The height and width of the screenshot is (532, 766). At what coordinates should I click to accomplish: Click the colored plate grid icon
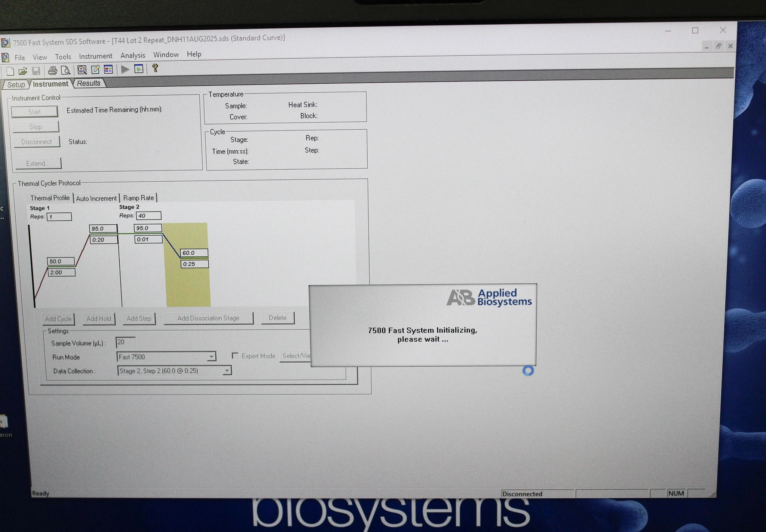click(108, 70)
